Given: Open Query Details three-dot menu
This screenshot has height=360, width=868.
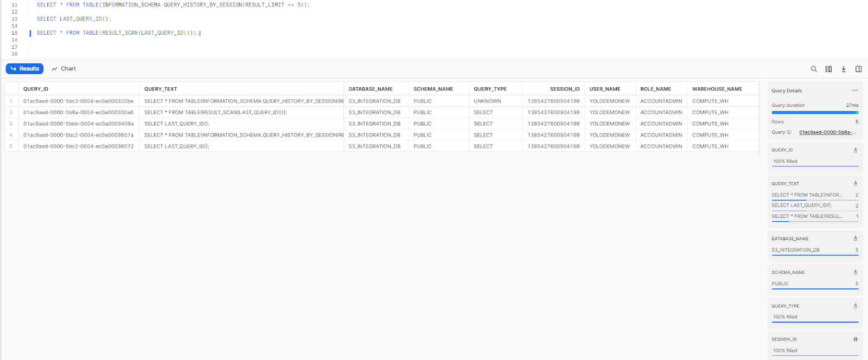Looking at the screenshot, I should [855, 91].
